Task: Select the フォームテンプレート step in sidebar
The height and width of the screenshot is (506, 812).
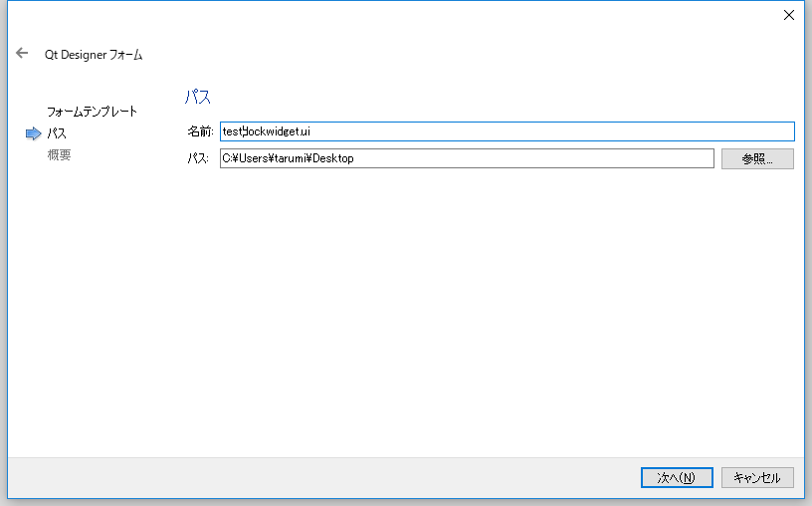Action: 92,112
